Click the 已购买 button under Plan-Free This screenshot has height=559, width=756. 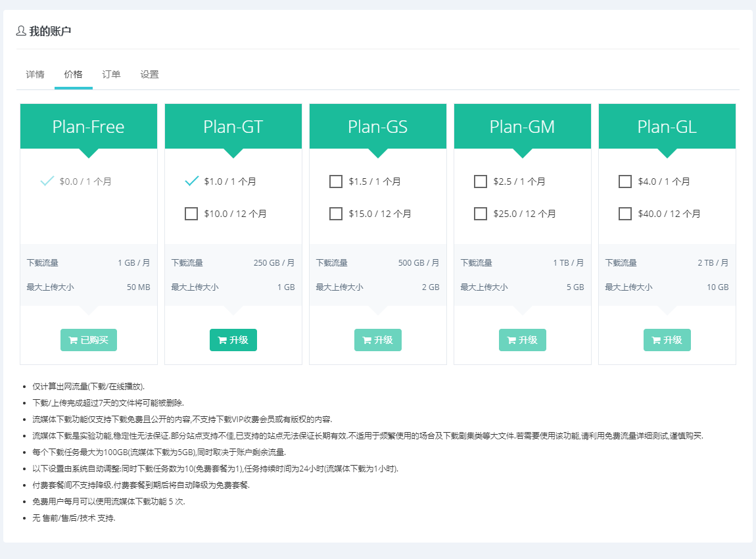tap(88, 340)
